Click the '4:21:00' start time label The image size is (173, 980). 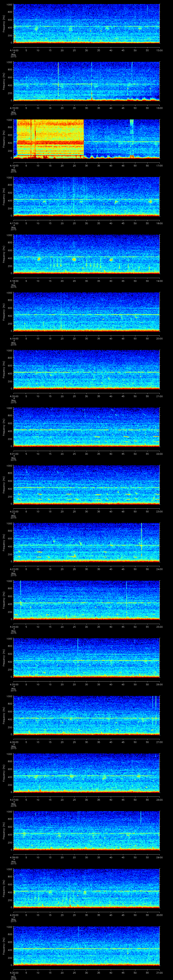tap(14, 454)
